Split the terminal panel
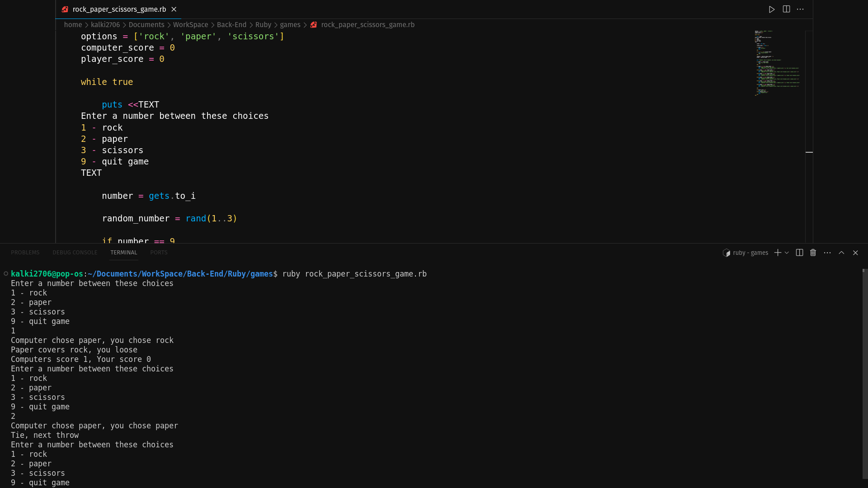 [x=799, y=253]
